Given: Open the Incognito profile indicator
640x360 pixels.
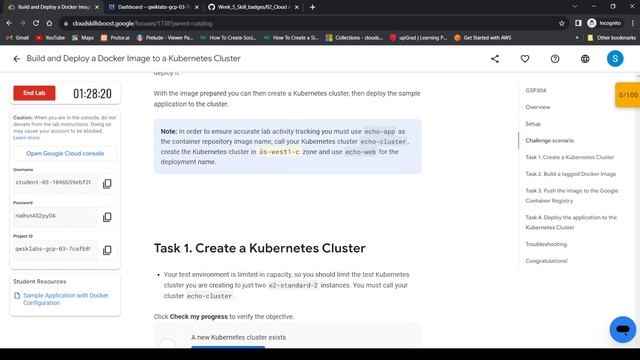Looking at the screenshot, I should click(604, 23).
